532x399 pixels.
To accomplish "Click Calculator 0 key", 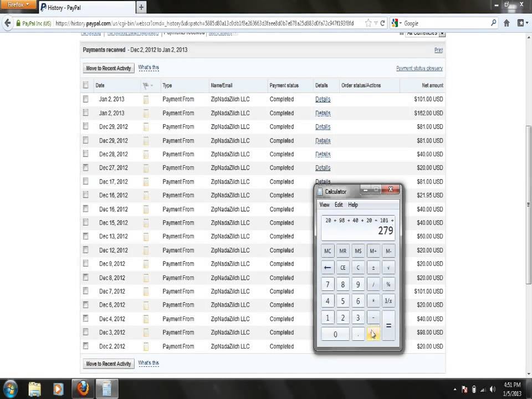I will click(x=335, y=334).
